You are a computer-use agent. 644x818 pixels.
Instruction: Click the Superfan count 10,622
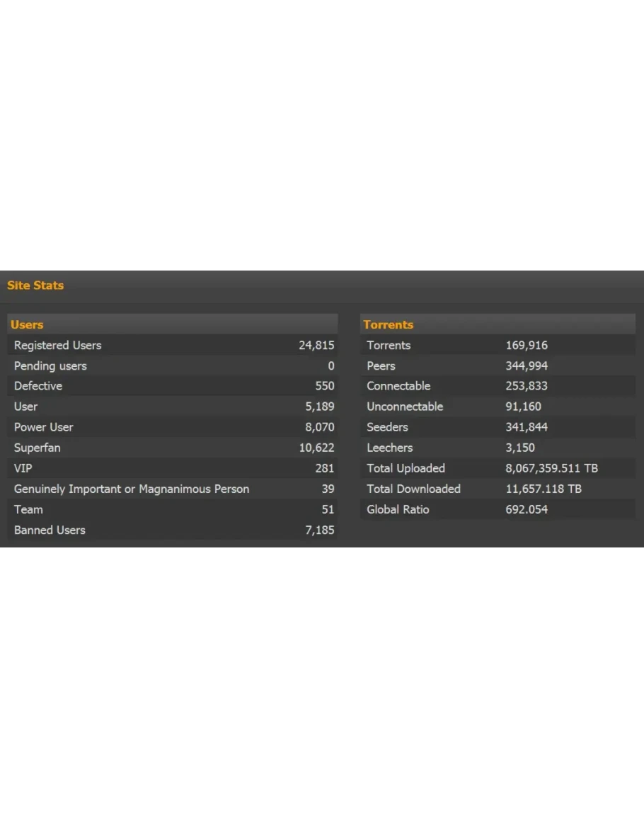[x=316, y=448]
